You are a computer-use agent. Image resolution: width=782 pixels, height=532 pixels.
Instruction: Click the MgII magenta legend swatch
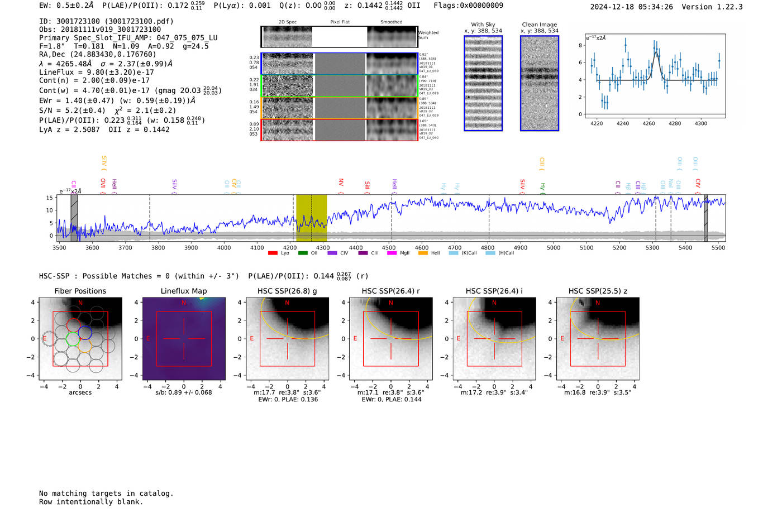click(x=392, y=253)
